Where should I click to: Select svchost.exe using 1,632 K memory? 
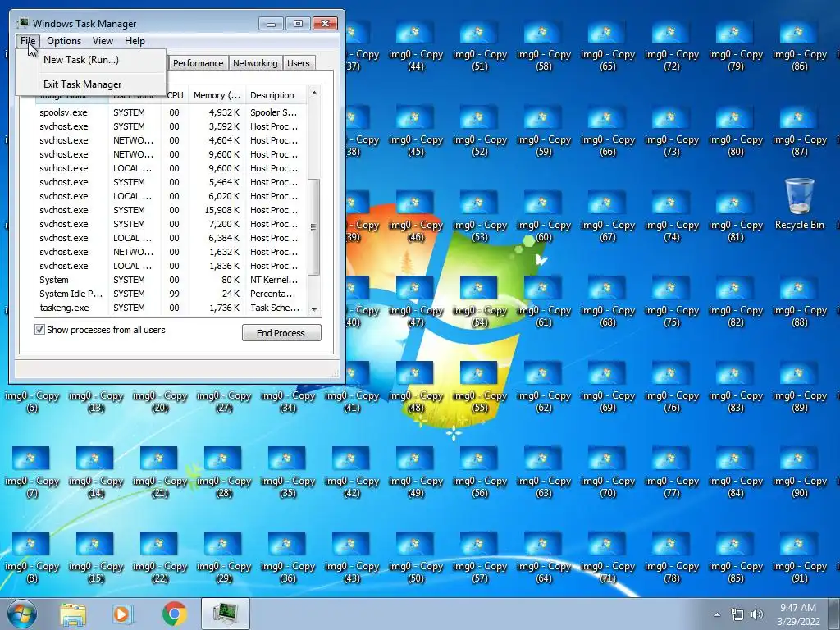point(171,252)
